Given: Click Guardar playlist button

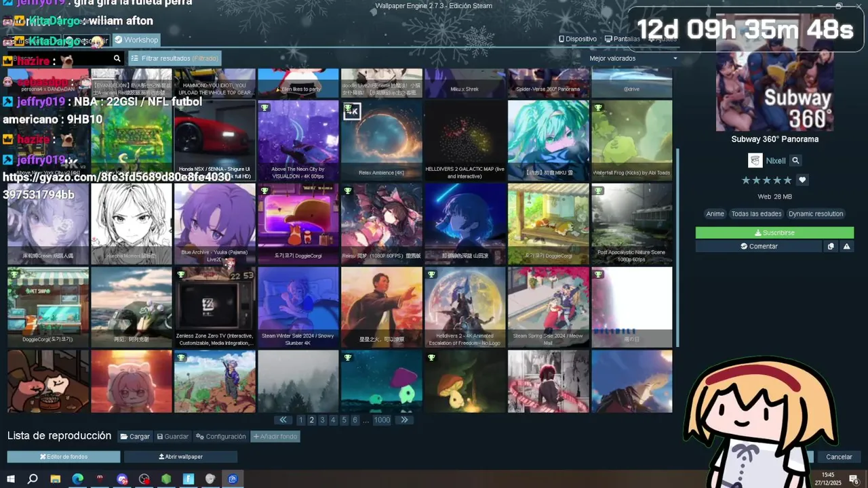Looking at the screenshot, I should [173, 436].
